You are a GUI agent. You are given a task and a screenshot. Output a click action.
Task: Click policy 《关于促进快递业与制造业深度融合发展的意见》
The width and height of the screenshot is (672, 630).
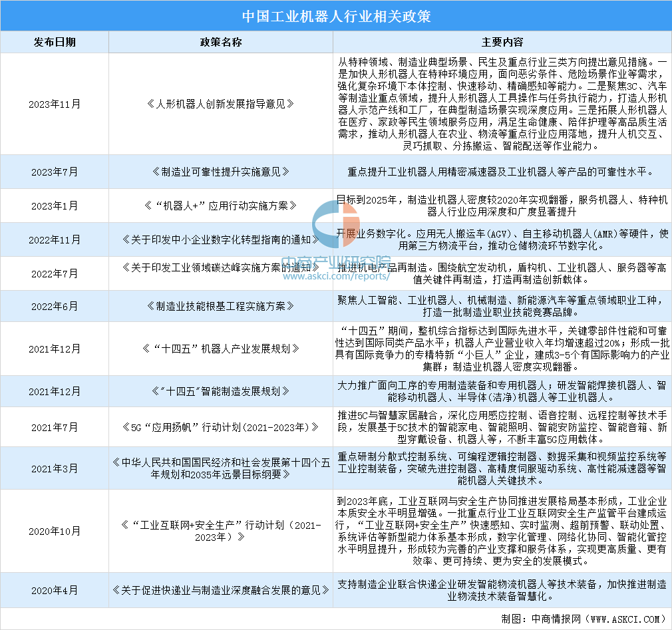click(220, 590)
